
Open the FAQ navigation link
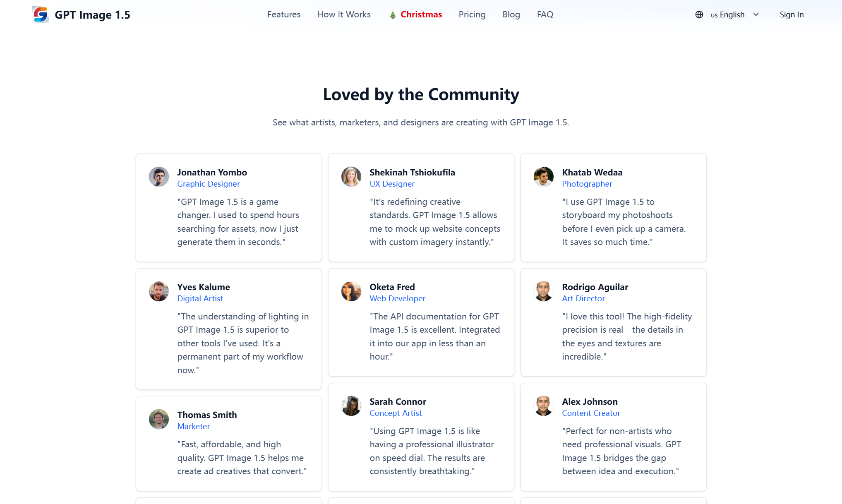point(545,14)
